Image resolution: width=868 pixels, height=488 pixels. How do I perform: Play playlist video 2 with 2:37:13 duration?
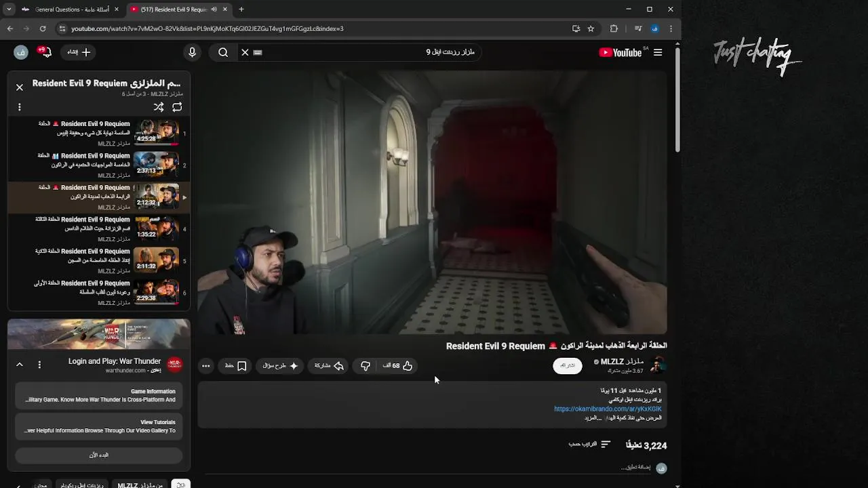99,165
